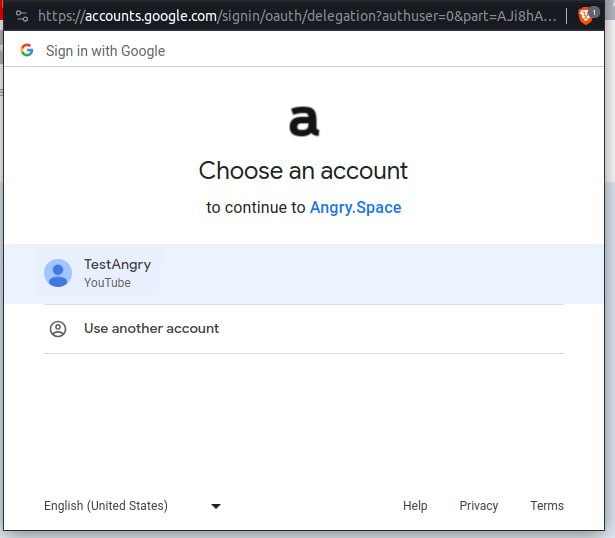Click the TestAngry blue avatar icon

pos(58,273)
